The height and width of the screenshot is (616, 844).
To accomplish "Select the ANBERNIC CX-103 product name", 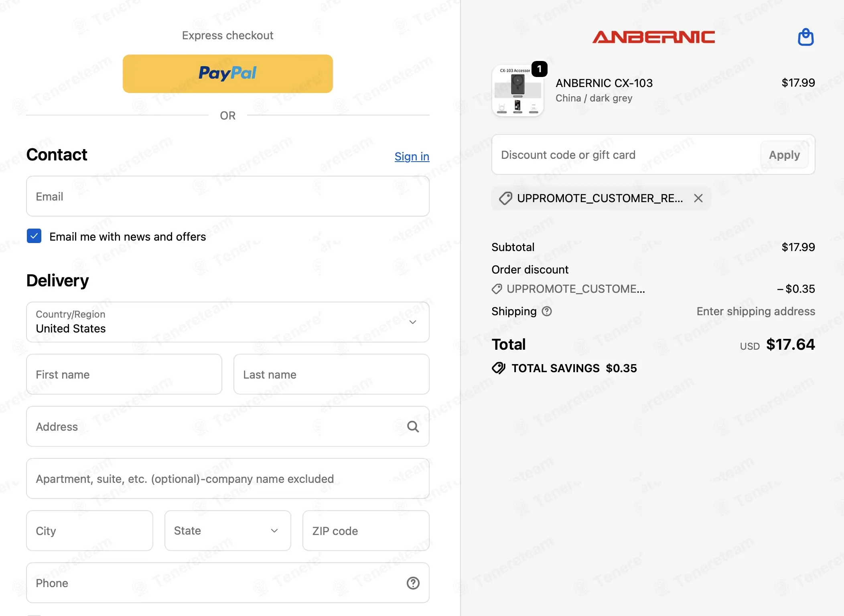I will [x=604, y=83].
